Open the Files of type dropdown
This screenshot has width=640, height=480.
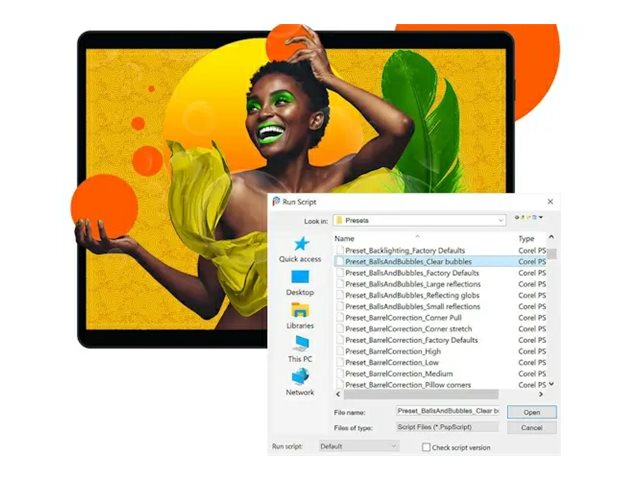click(x=447, y=427)
